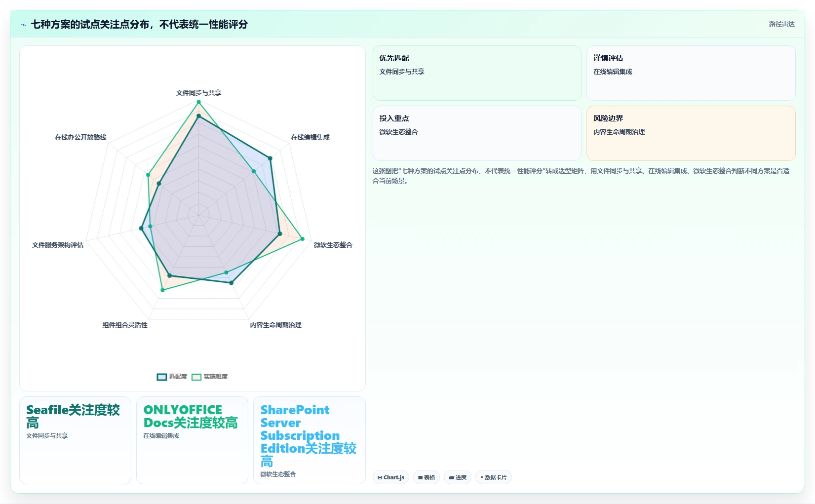Screen dimensions: 815x504
Task: Click the 匹配度 data point on 文件服务架构评估 axis
Action: pos(141,228)
